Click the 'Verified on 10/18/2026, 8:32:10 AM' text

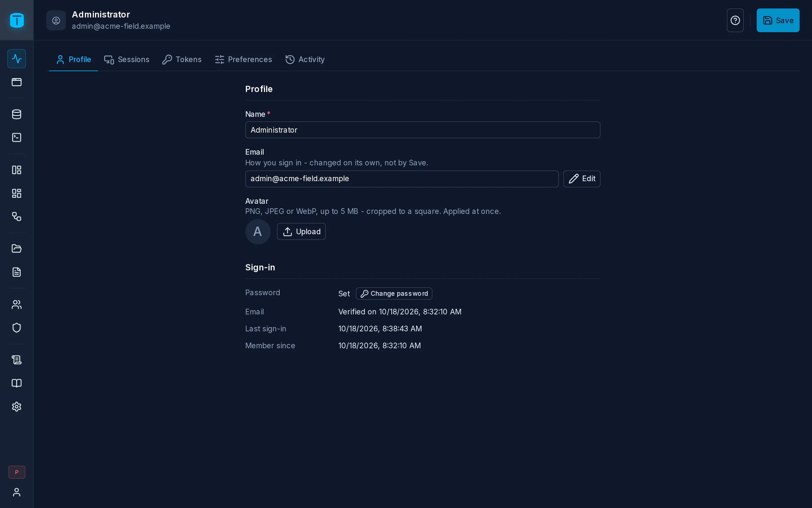point(400,312)
